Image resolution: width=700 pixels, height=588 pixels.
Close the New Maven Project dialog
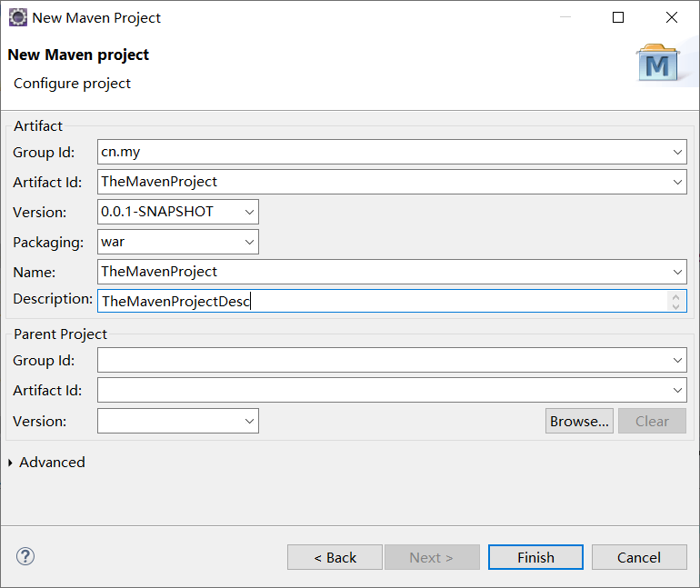click(672, 17)
